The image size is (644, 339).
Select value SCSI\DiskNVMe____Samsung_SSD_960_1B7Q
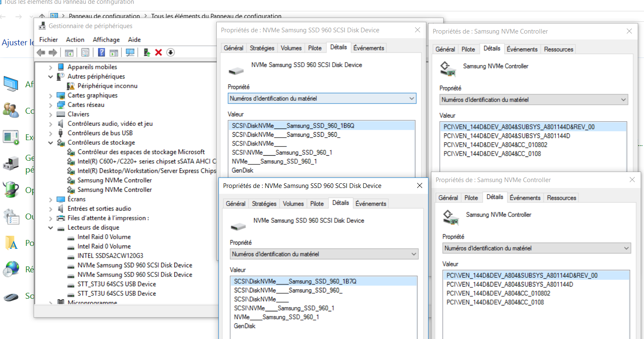click(325, 282)
